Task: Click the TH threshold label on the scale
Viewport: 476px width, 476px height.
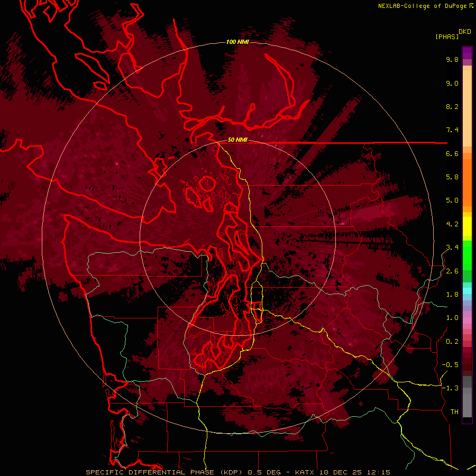Action: click(x=454, y=412)
